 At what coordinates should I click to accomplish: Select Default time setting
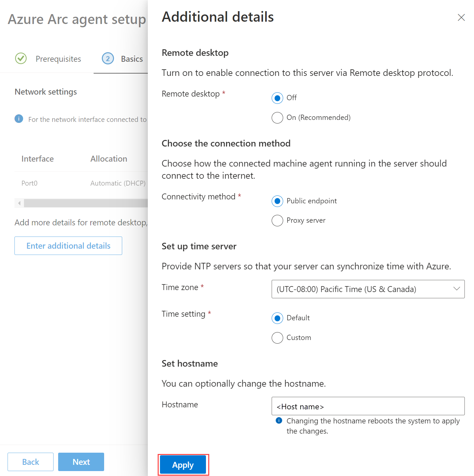(x=277, y=318)
